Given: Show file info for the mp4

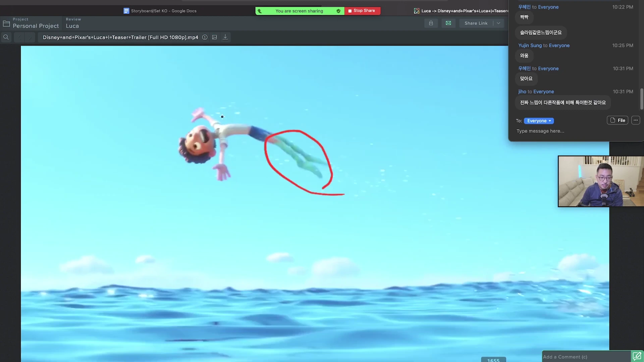Looking at the screenshot, I should (205, 37).
